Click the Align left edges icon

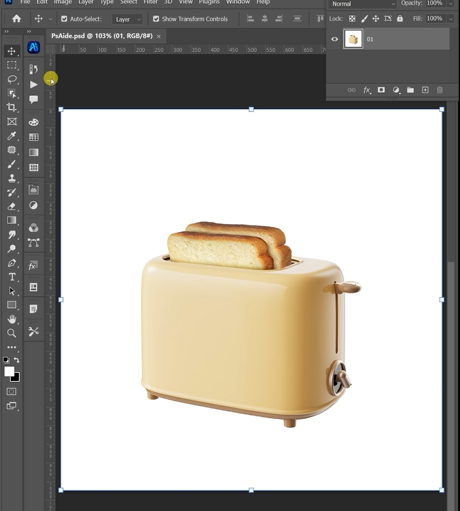pos(250,19)
